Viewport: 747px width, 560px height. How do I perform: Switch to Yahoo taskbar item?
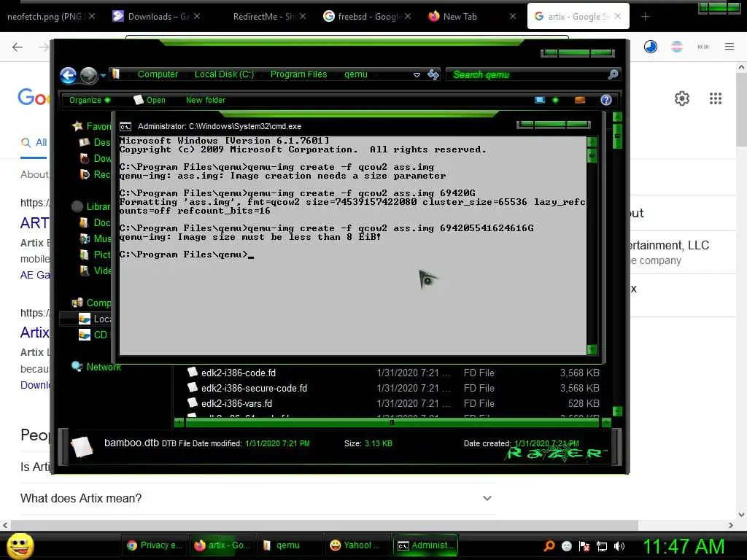coord(357,545)
